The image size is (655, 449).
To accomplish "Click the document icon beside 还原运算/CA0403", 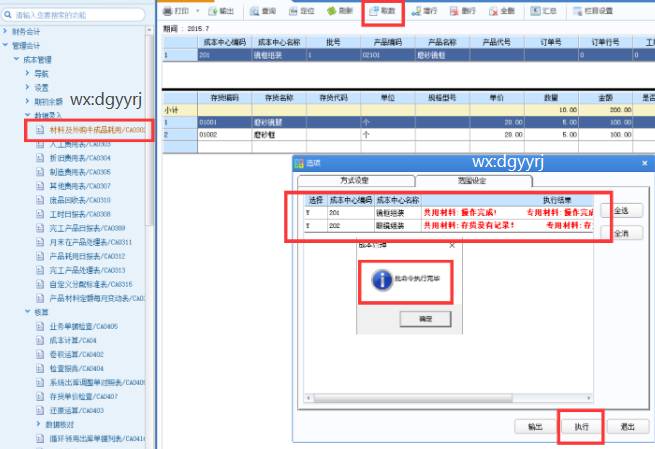I will click(x=40, y=411).
